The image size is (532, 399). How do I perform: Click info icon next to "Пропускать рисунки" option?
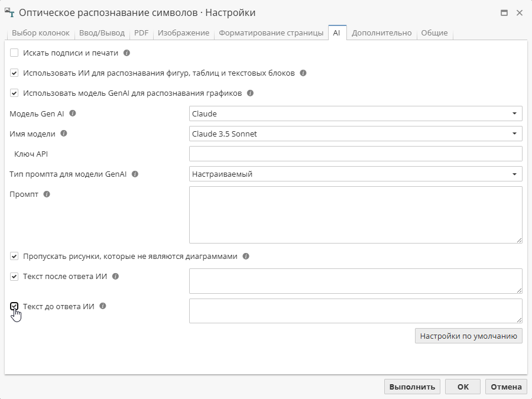click(x=246, y=255)
